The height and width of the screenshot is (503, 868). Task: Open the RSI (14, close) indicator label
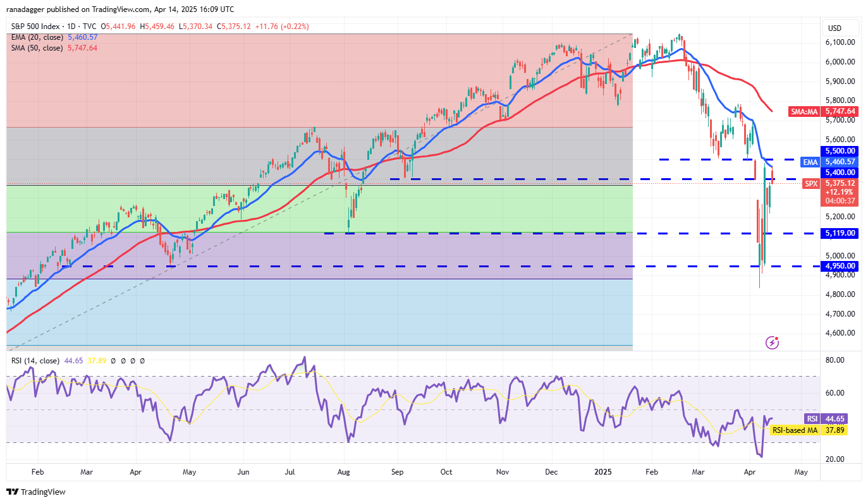click(35, 360)
